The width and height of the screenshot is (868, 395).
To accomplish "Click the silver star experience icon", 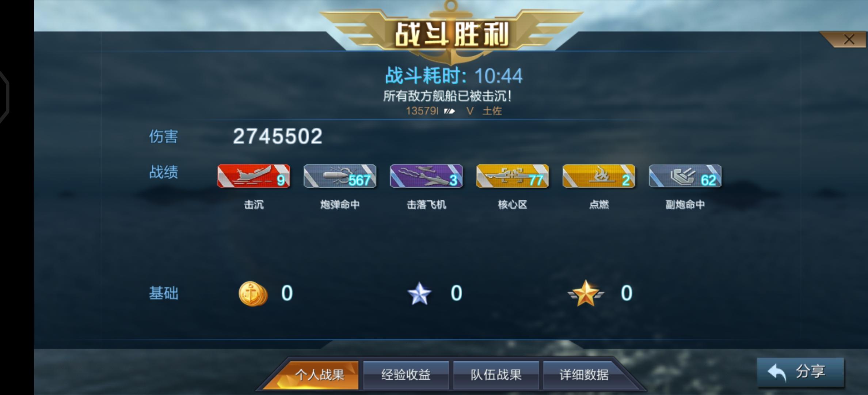I will point(419,293).
